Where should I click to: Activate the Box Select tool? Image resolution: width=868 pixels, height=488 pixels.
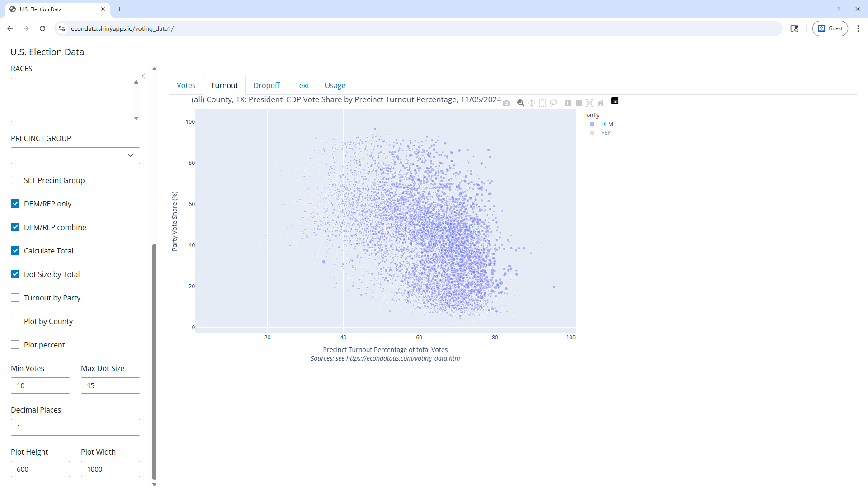(x=542, y=103)
